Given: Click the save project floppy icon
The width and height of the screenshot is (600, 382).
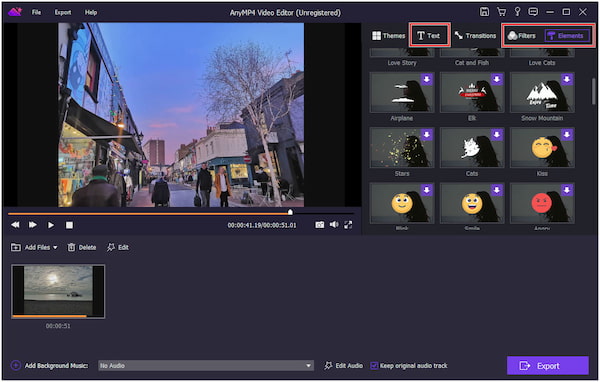Looking at the screenshot, I should click(x=484, y=12).
